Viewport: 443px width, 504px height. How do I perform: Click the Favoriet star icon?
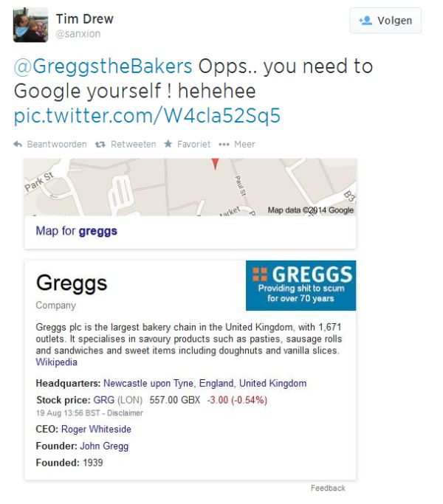click(x=168, y=144)
